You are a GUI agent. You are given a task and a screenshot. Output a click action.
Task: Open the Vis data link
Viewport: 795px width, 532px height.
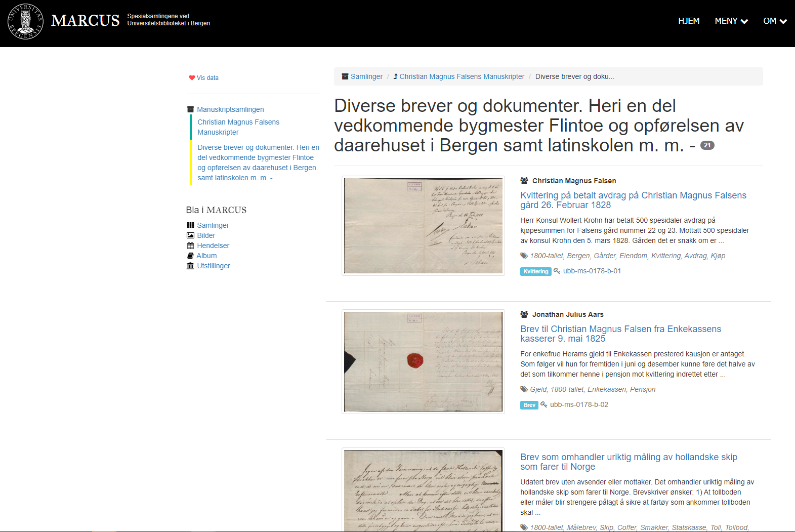(207, 78)
